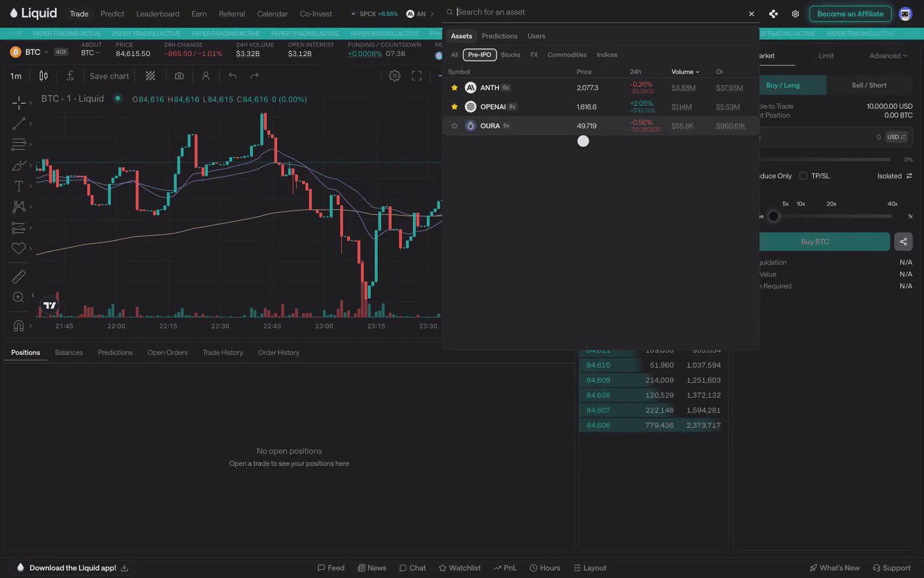The width and height of the screenshot is (924, 578).
Task: Select the text annotation tool
Action: pos(18,186)
